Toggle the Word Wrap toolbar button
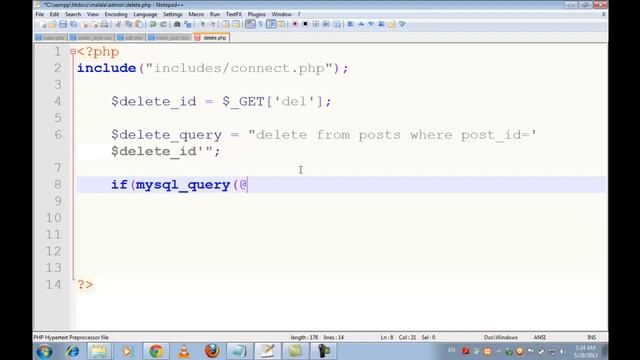Screen dimensions: 640x360 [251, 24]
